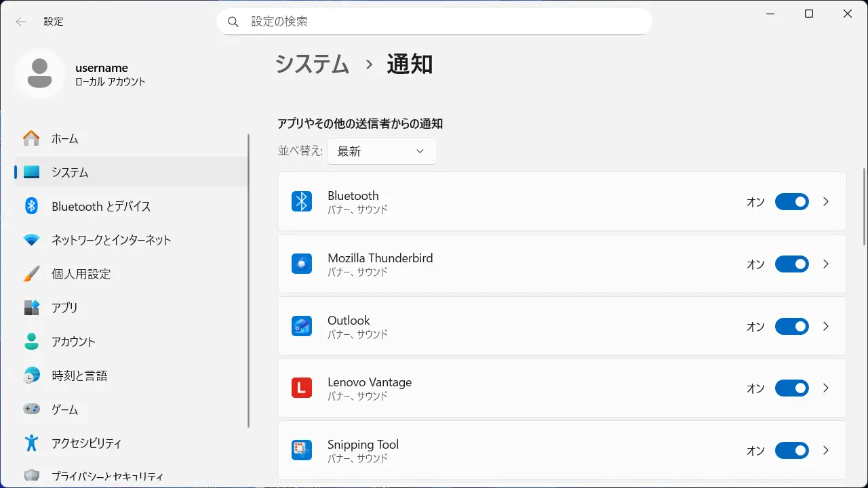Click the search magnifier icon
This screenshot has height=488, width=868.
coord(233,22)
